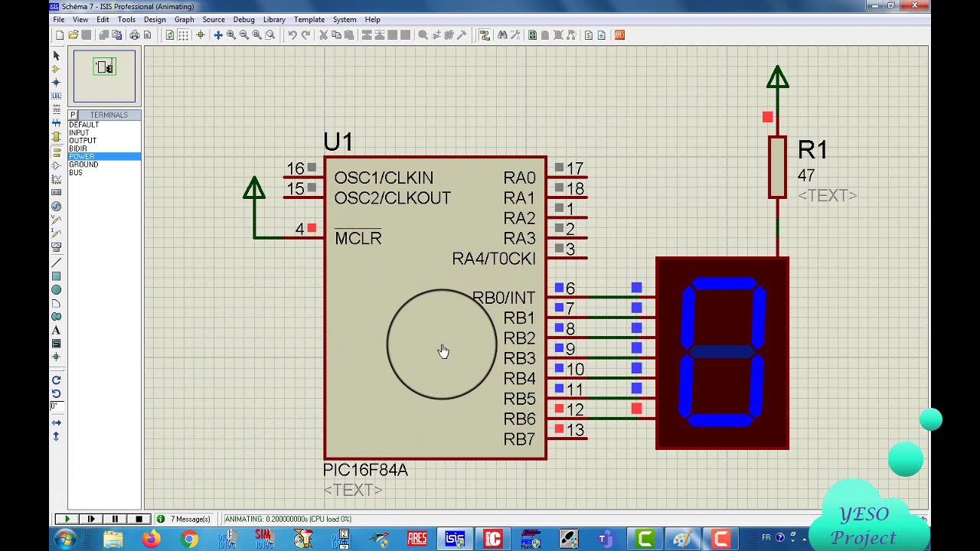The width and height of the screenshot is (980, 551).
Task: Click the overview window thumbnail
Action: click(104, 76)
